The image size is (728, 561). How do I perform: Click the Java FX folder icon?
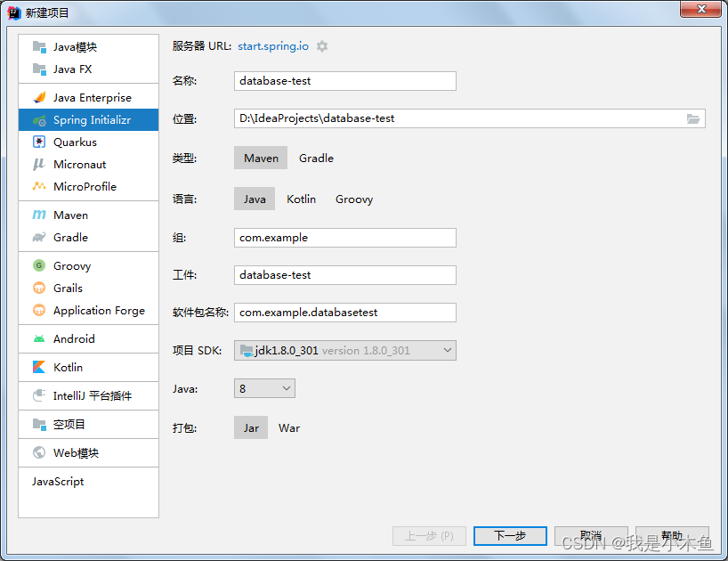coord(39,69)
